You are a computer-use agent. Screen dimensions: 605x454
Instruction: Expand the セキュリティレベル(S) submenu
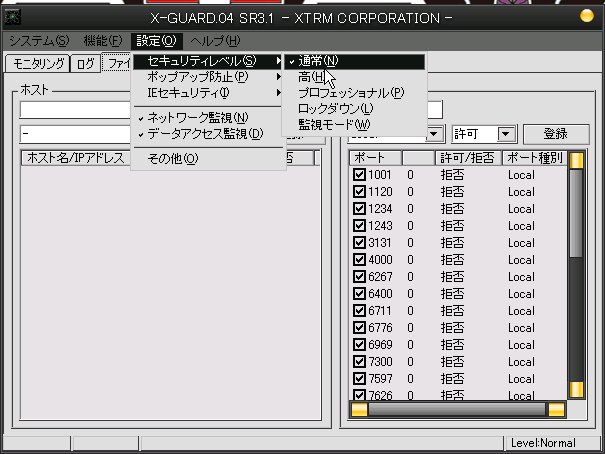208,61
